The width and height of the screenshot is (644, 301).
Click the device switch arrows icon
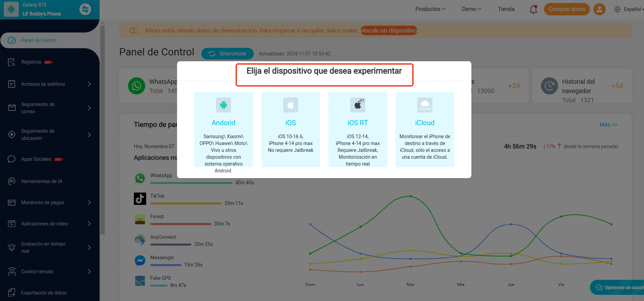[85, 9]
